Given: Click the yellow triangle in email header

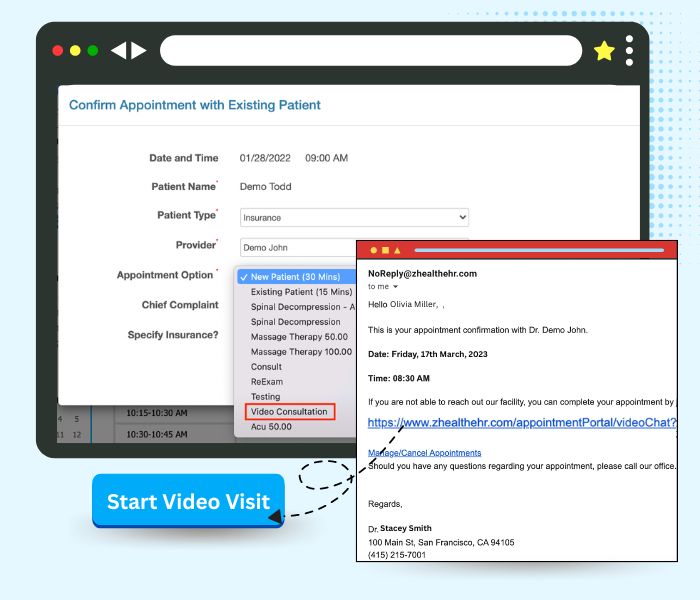Looking at the screenshot, I should 397,250.
